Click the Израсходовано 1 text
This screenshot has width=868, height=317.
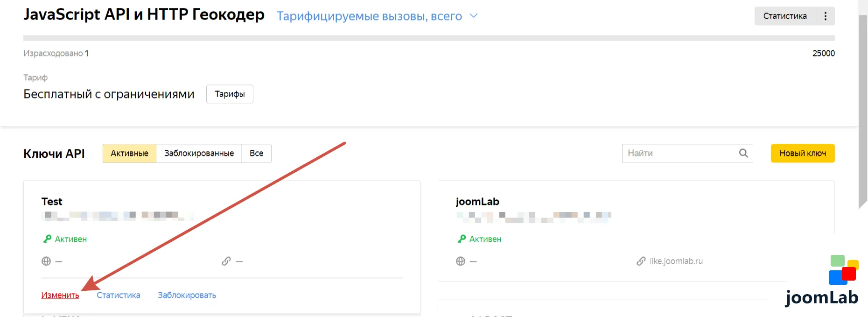[56, 53]
